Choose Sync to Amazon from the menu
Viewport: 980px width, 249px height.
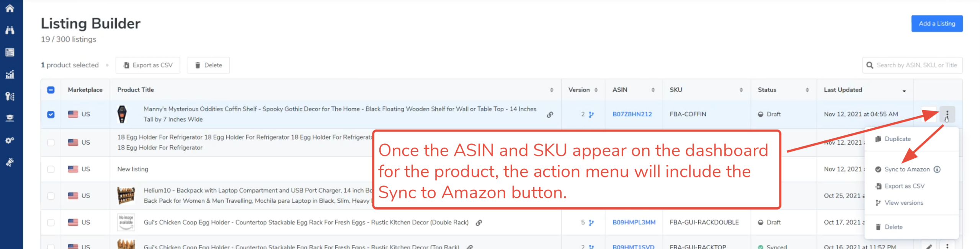(x=906, y=169)
